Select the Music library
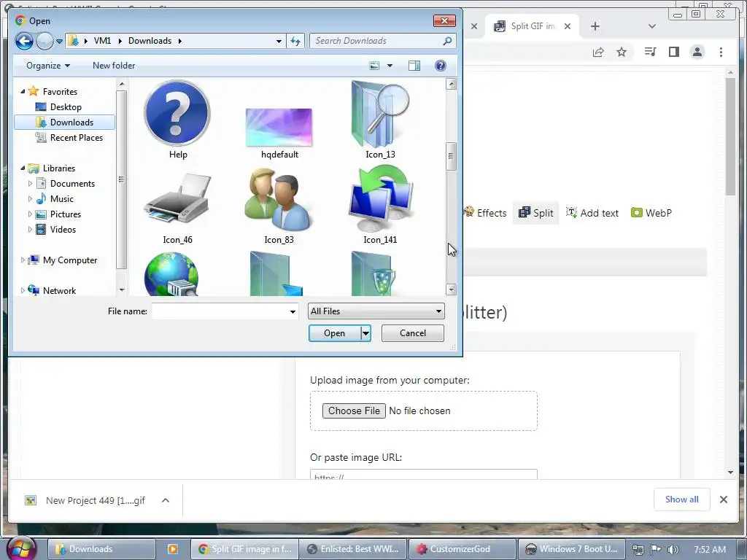 point(61,199)
